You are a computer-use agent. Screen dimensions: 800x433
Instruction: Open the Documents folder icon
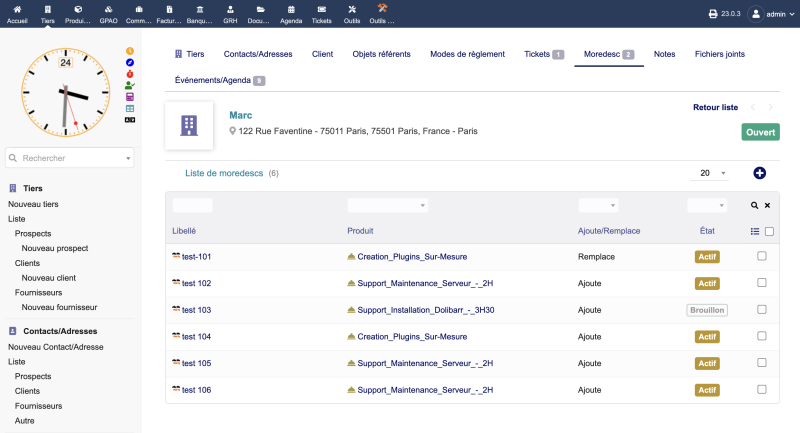point(260,9)
